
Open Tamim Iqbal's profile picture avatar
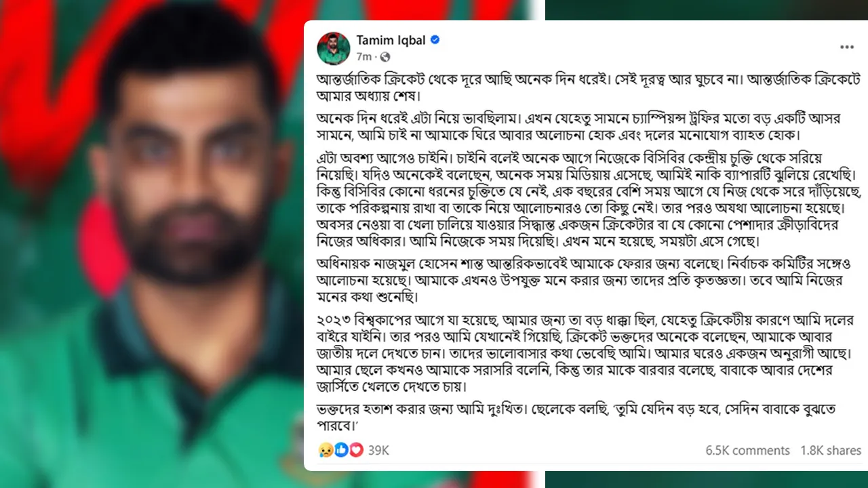click(x=334, y=47)
